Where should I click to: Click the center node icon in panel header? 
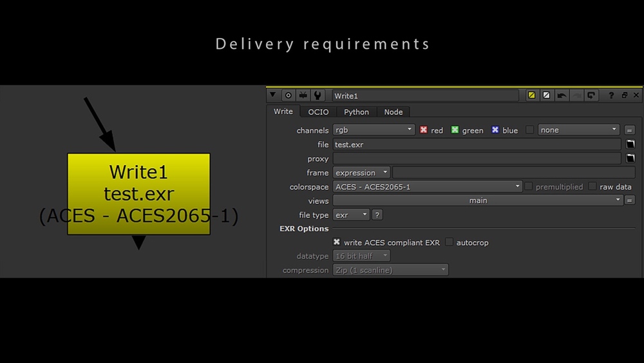[x=289, y=95]
